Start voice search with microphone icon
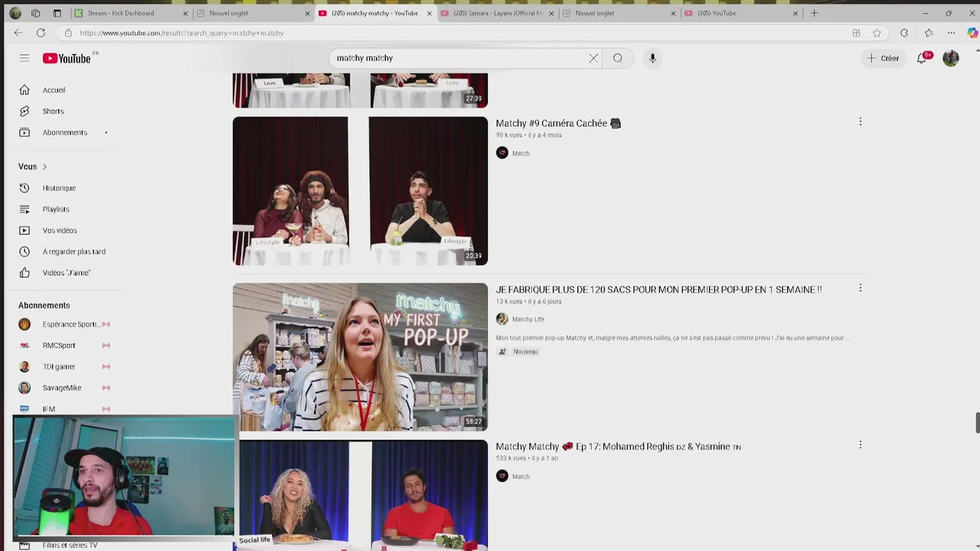 tap(652, 58)
